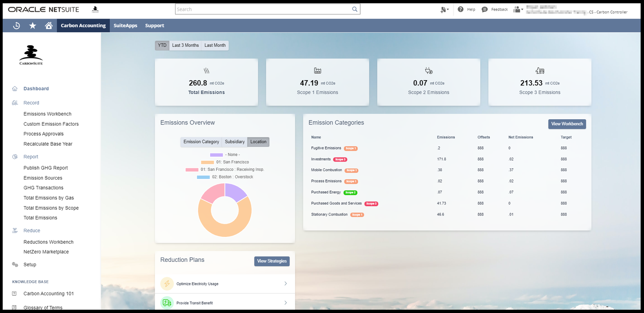The width and height of the screenshot is (644, 313).
Task: Show overview by Subsidiary
Action: pyautogui.click(x=235, y=142)
